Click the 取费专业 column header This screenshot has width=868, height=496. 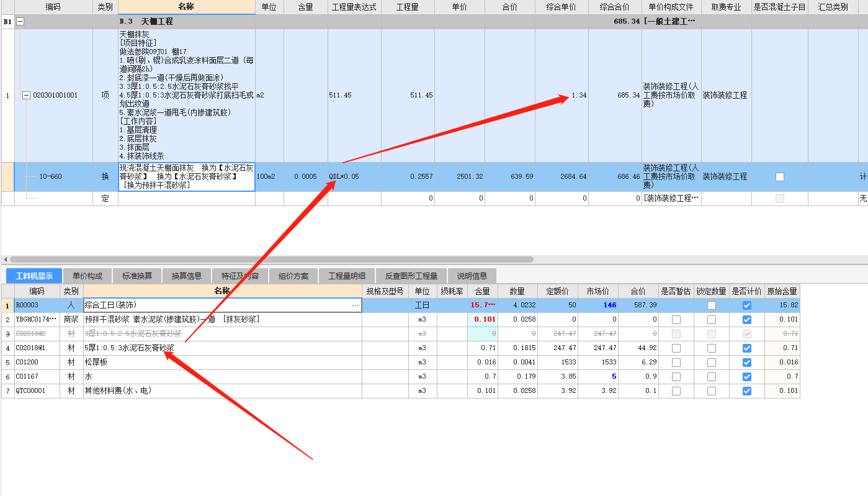[x=726, y=7]
